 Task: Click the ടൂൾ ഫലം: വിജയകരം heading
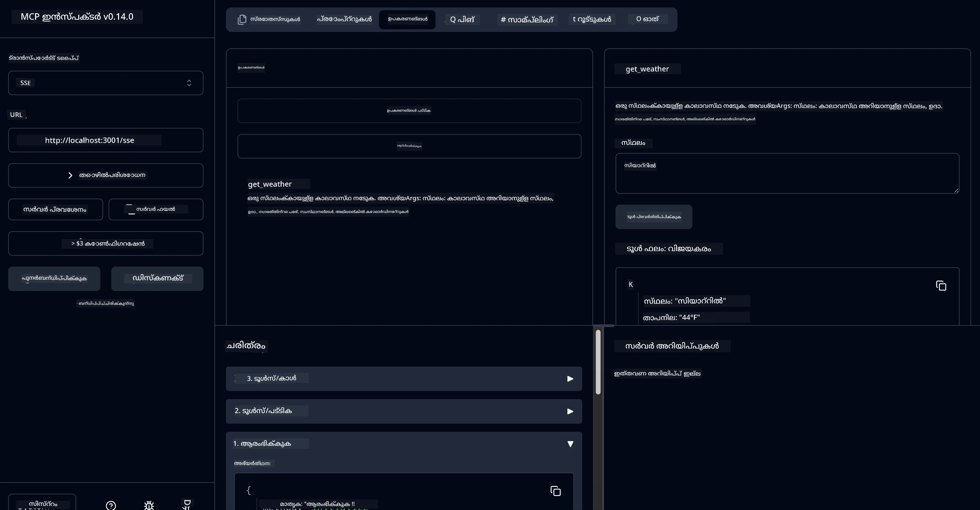pyautogui.click(x=669, y=249)
